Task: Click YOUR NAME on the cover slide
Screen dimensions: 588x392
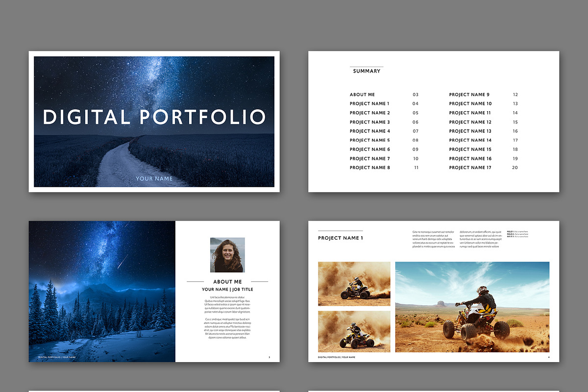Action: tap(153, 178)
